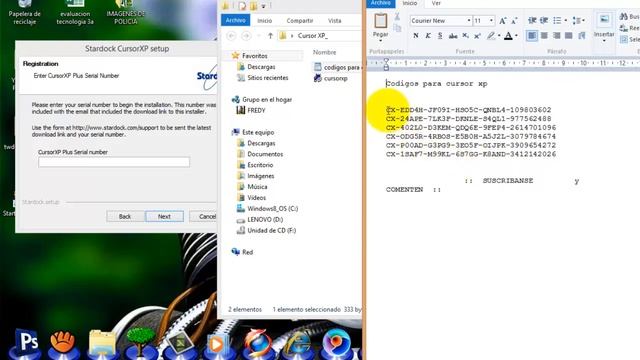Shrink font size with the small A icon

click(514, 20)
